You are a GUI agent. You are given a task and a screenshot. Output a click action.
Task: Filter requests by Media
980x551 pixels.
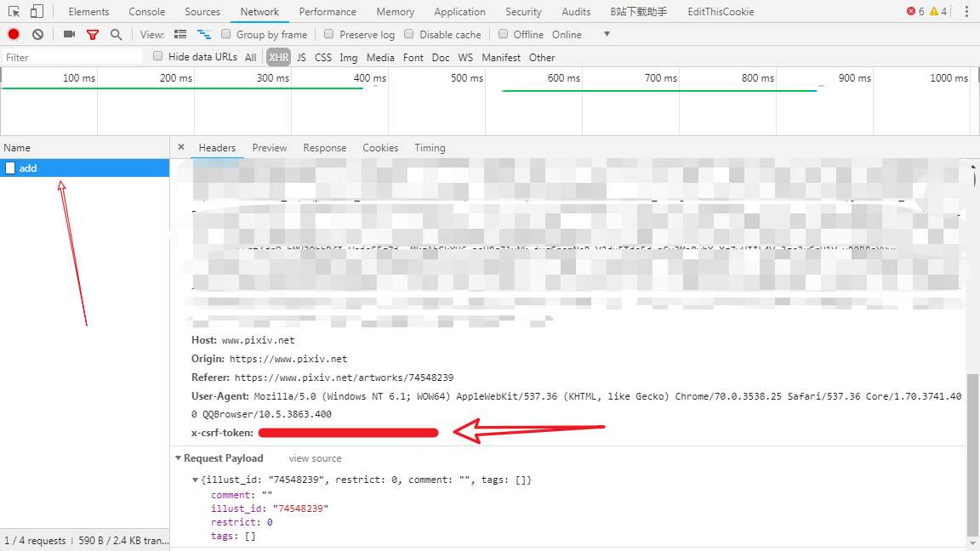(x=380, y=57)
